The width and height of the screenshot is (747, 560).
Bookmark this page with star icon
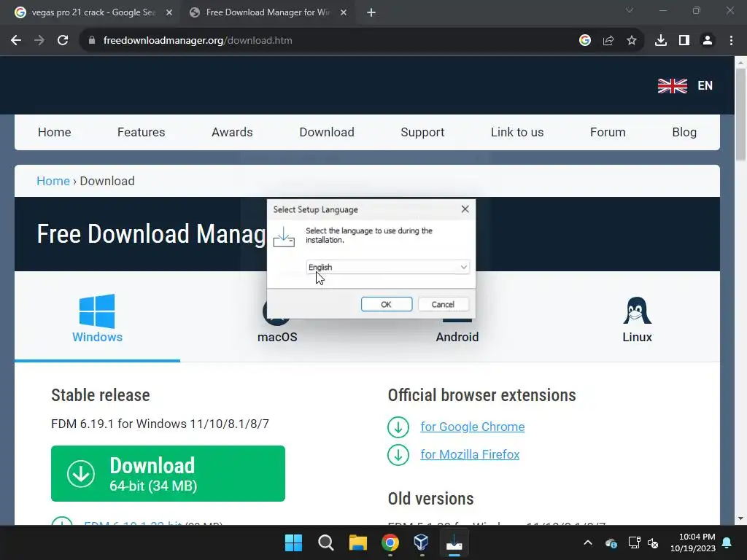632,41
